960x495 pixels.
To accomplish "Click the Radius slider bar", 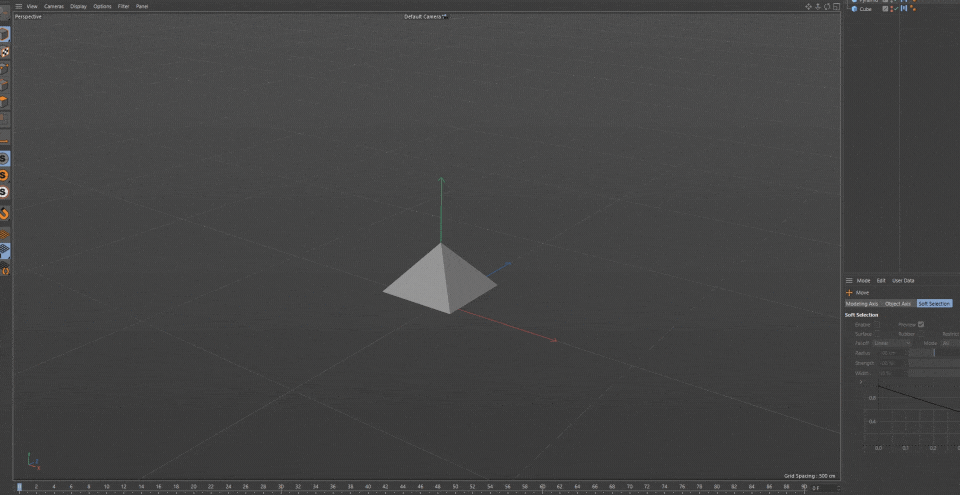I will pyautogui.click(x=934, y=353).
